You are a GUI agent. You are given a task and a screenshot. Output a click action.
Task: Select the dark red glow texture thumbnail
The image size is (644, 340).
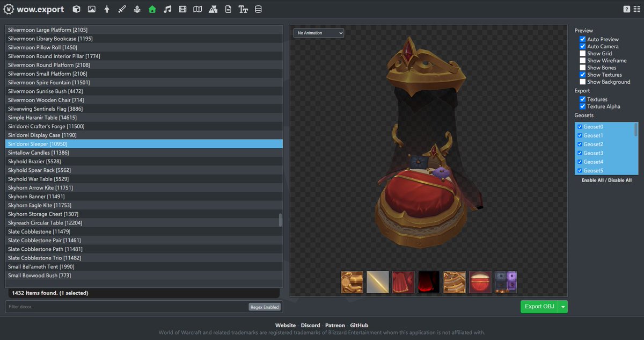click(x=429, y=282)
